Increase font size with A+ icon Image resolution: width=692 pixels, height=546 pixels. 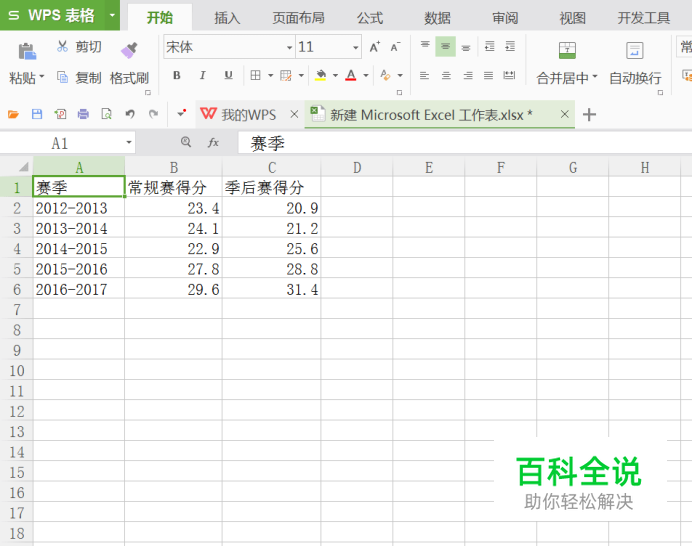click(x=375, y=47)
